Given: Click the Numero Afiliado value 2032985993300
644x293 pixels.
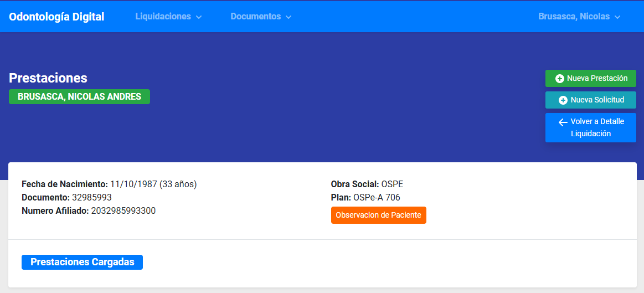Looking at the screenshot, I should click(x=123, y=210).
